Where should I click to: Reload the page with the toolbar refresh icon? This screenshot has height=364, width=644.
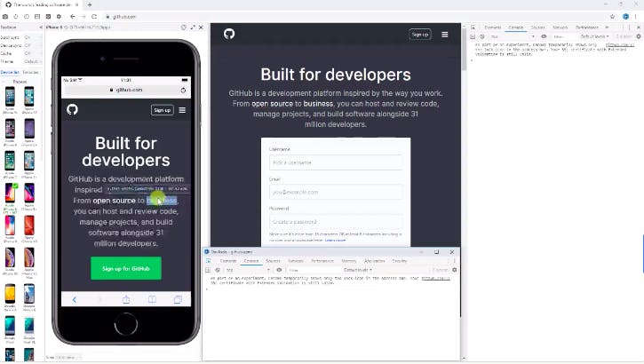pos(94,16)
